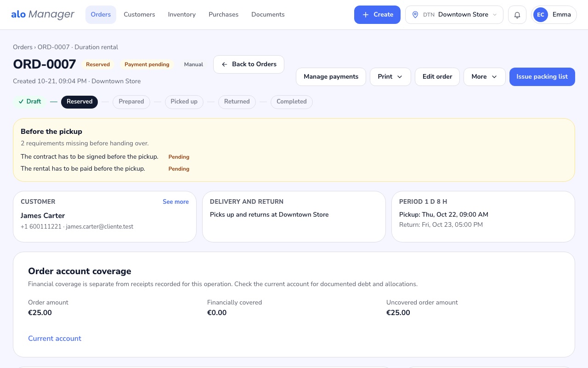Image resolution: width=588 pixels, height=368 pixels.
Task: Open the See more customer link
Action: point(175,202)
